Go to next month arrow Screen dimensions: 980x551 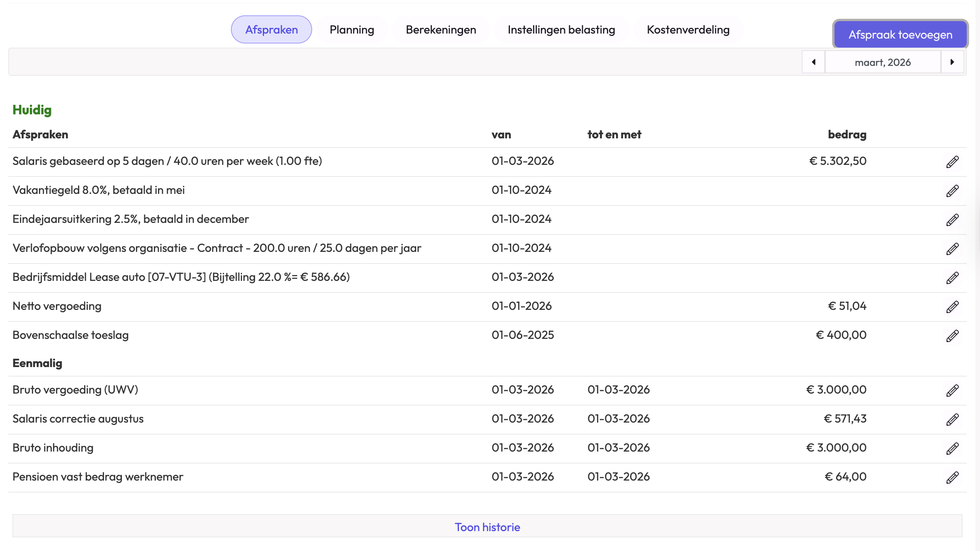click(952, 62)
